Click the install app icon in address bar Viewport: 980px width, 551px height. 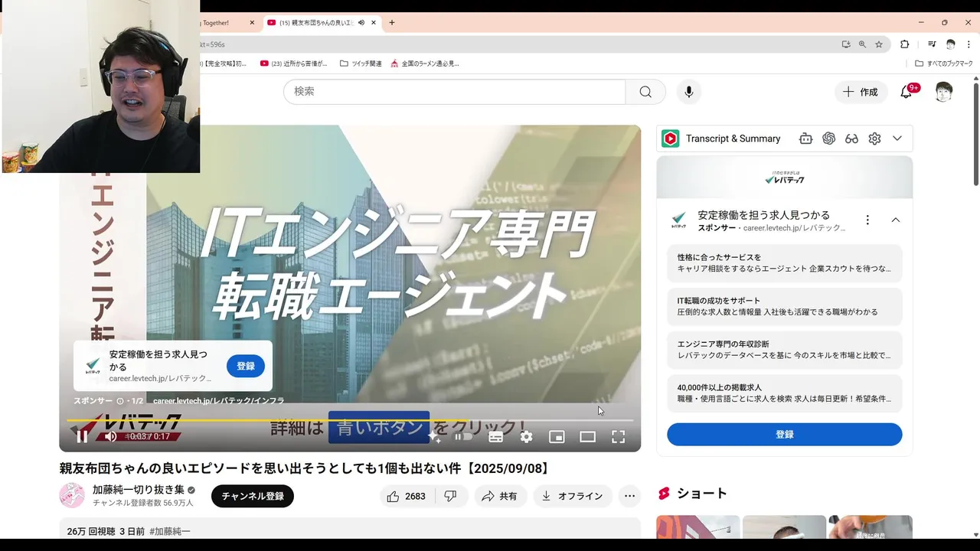846,44
